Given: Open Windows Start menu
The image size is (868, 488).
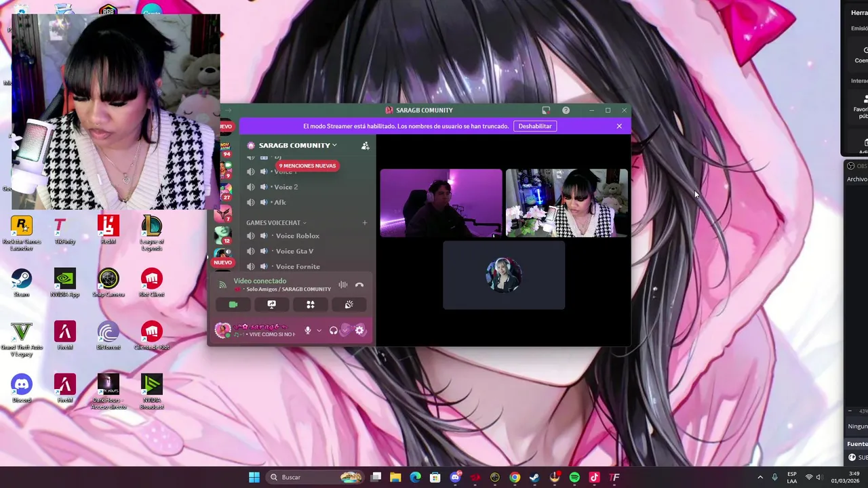Looking at the screenshot, I should click(254, 477).
